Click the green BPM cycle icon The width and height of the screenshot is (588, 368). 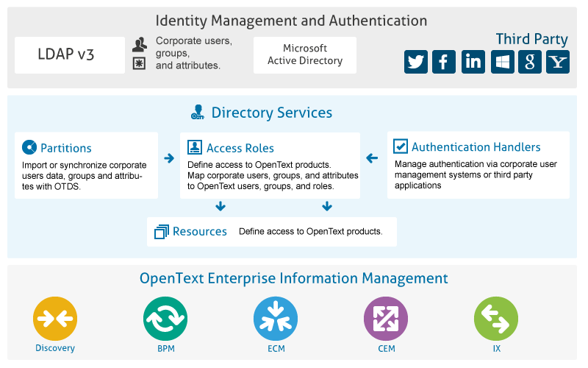click(165, 319)
